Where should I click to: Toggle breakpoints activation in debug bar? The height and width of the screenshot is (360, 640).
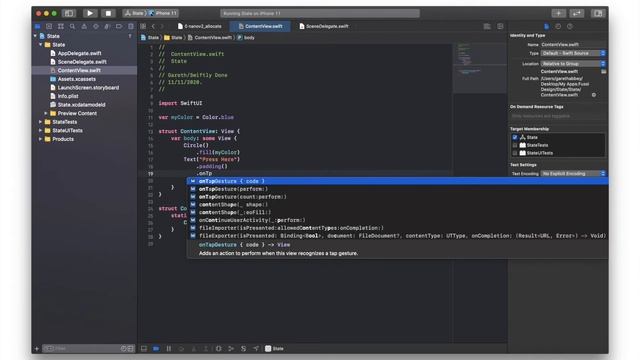click(156, 349)
